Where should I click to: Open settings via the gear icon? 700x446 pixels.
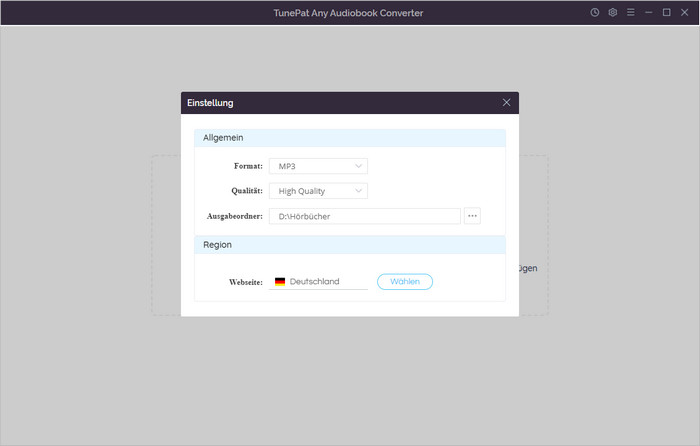pos(612,13)
